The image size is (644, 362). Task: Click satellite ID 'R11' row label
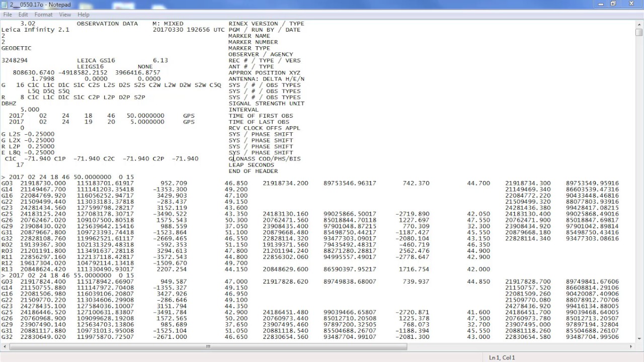pos(7,257)
